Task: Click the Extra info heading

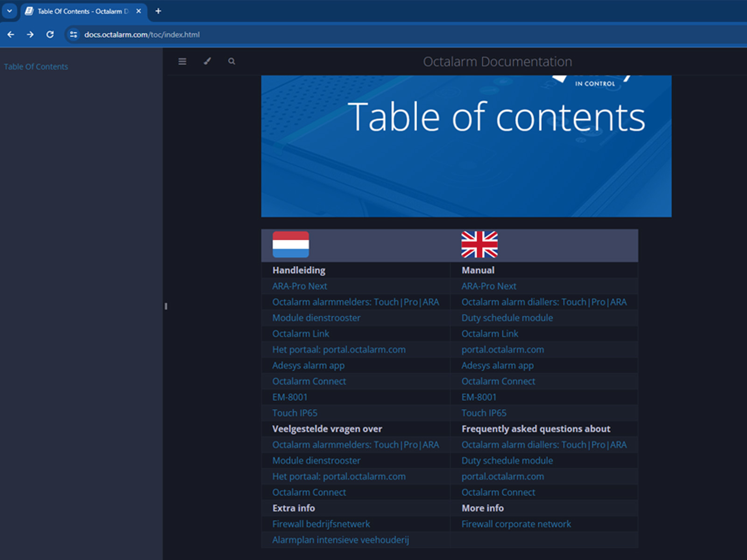Action: [294, 508]
